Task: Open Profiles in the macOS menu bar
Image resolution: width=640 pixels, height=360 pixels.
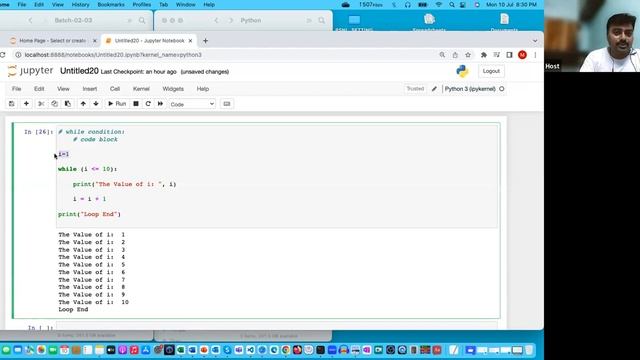Action: pyautogui.click(x=142, y=4)
